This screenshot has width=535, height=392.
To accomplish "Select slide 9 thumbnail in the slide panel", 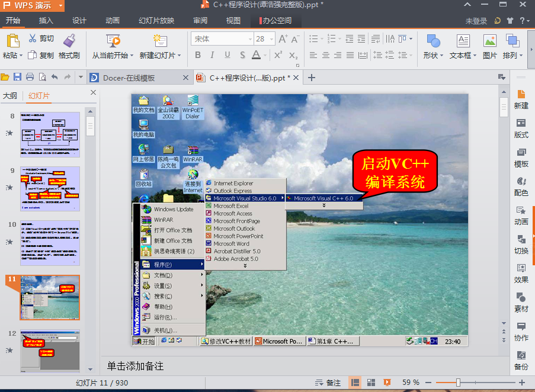I will tap(50, 188).
